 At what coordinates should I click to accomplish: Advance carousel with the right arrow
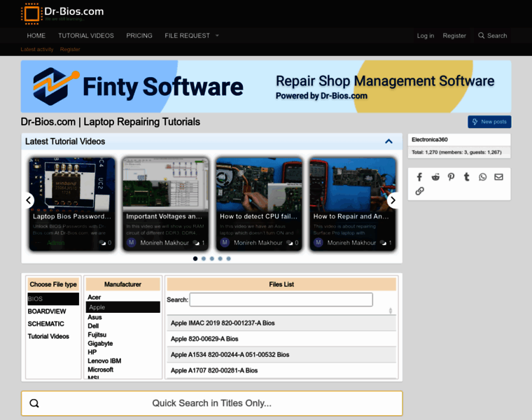[393, 200]
